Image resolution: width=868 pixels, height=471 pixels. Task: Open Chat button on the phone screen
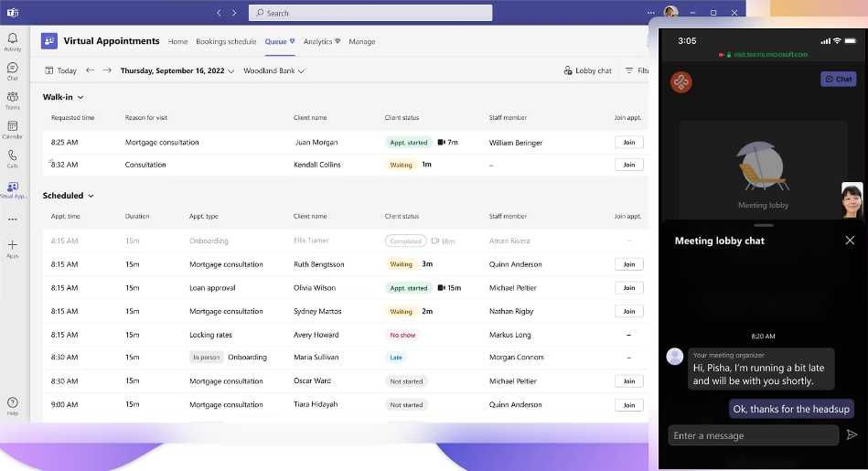(x=838, y=80)
